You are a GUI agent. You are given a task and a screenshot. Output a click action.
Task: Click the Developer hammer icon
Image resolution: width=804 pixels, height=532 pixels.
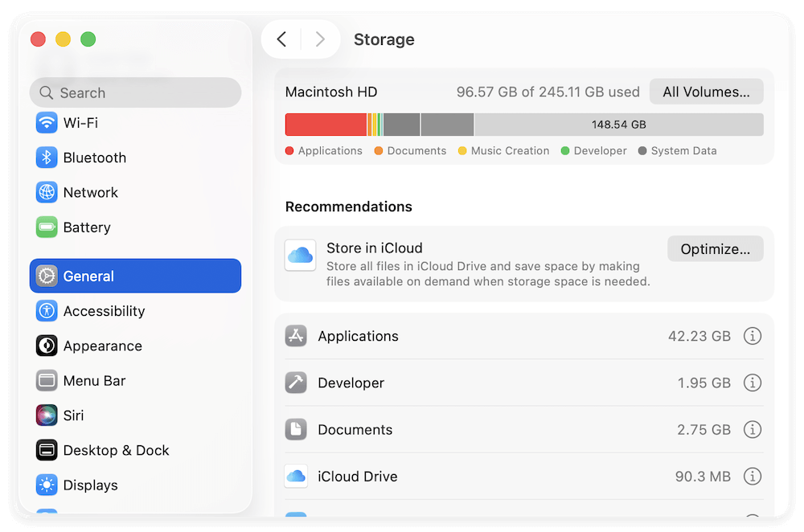click(x=296, y=383)
